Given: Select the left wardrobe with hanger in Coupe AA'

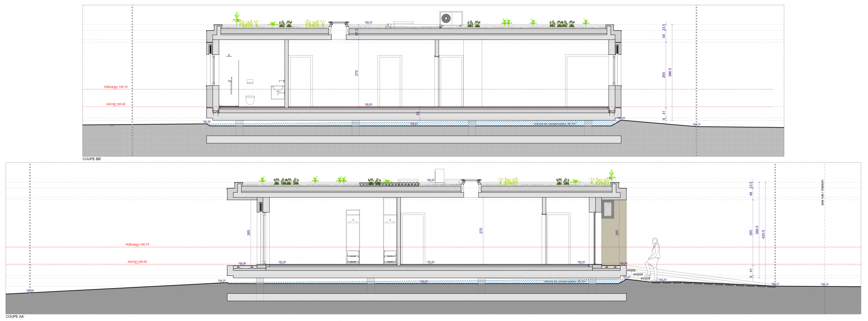Looking at the screenshot, I should [353, 237].
